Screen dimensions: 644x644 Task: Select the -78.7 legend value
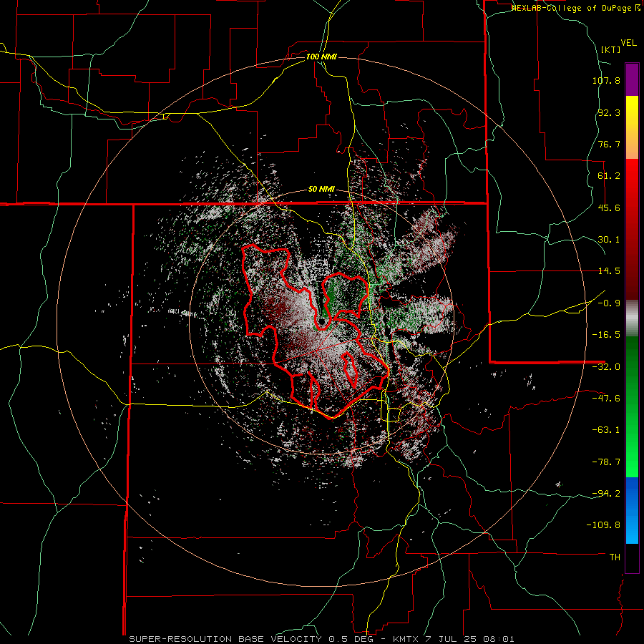click(x=606, y=462)
